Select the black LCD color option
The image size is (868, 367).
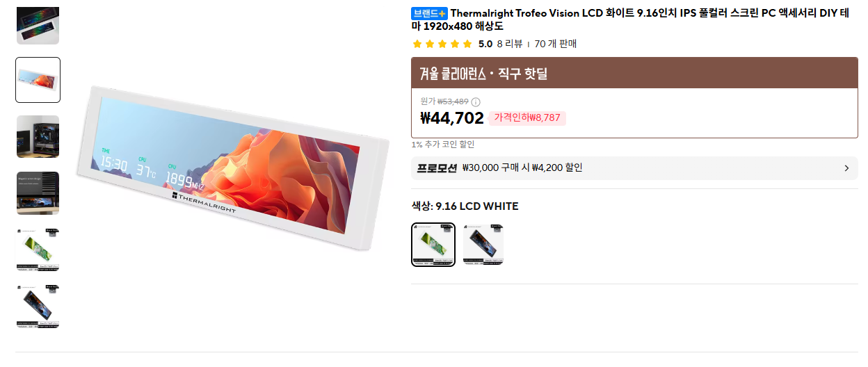pos(483,245)
